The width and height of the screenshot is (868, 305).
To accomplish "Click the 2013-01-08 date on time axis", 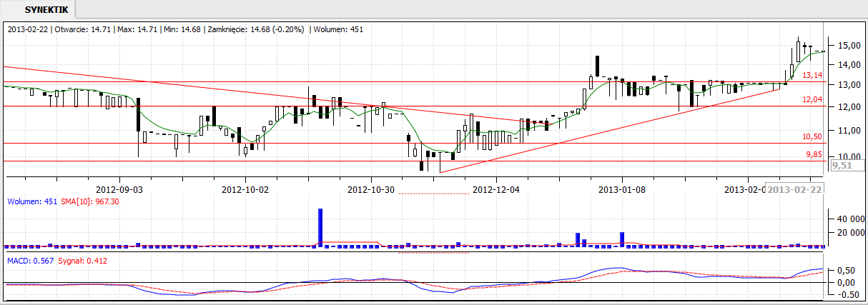I will [x=622, y=189].
